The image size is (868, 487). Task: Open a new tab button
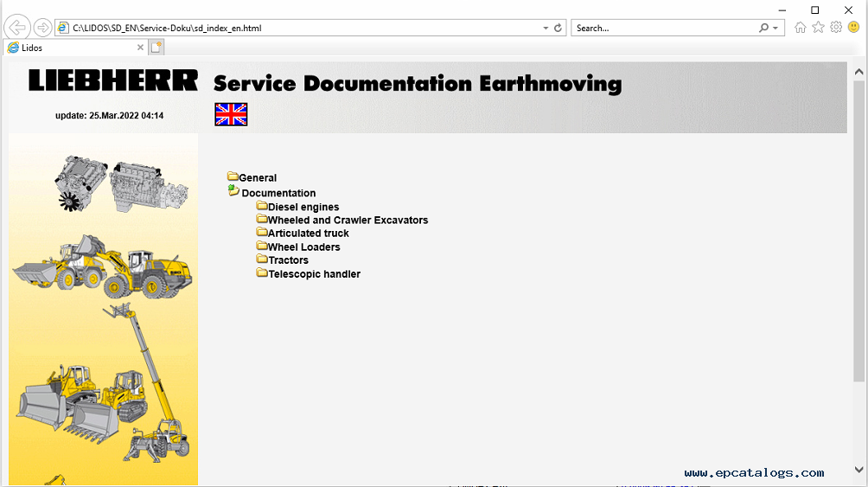(x=156, y=48)
